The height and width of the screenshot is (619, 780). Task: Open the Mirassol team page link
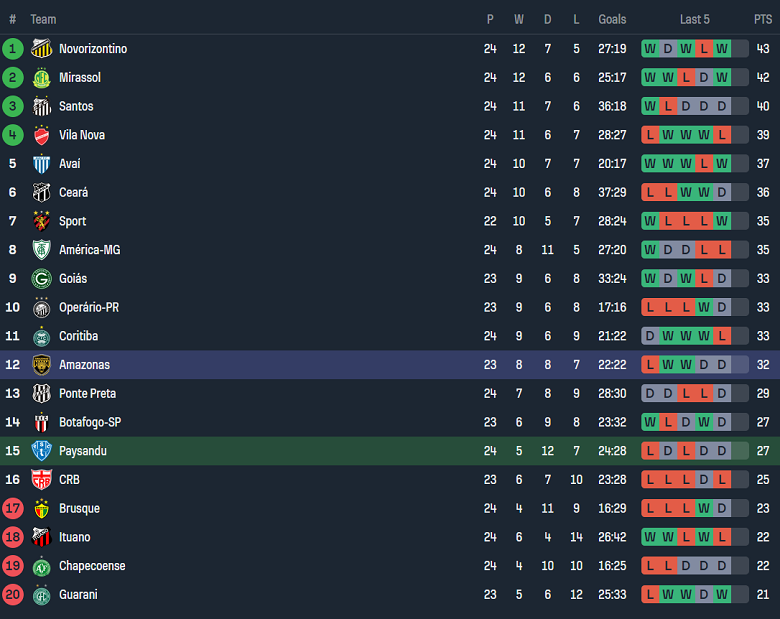click(80, 77)
